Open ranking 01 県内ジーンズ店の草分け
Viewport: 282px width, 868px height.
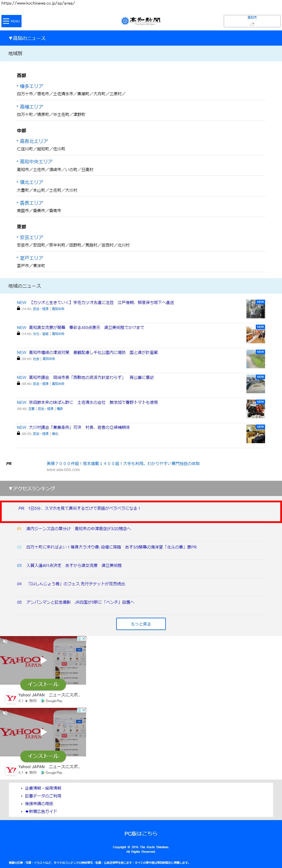pos(79,529)
